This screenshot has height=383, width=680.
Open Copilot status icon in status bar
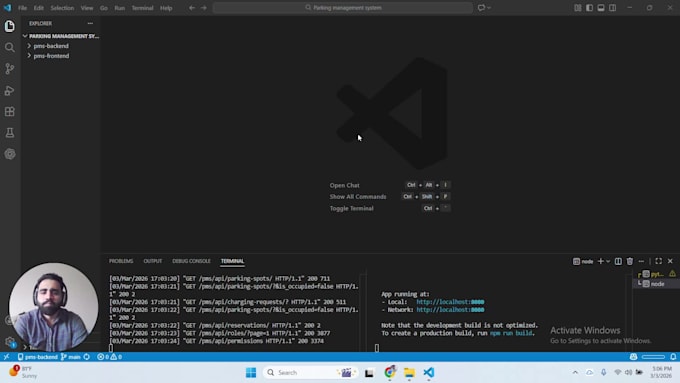[633, 357]
